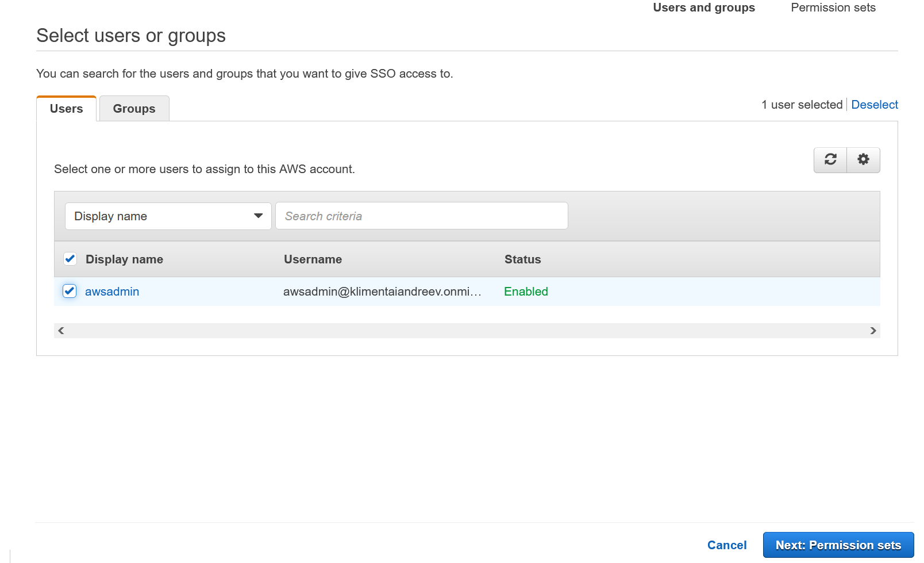
Task: Proceed with Next: Permission sets
Action: (838, 545)
